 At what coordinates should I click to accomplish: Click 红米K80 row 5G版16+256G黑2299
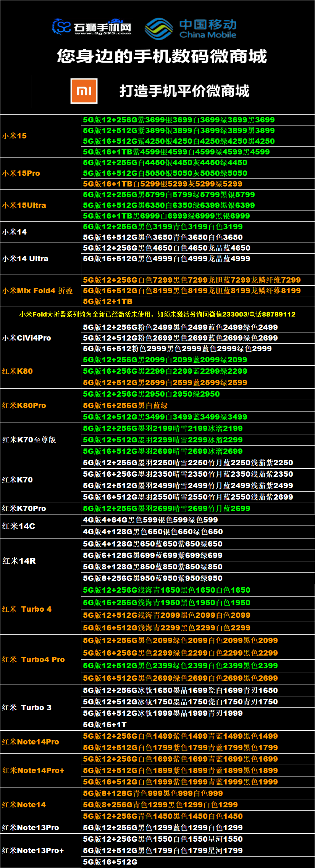(198, 371)
